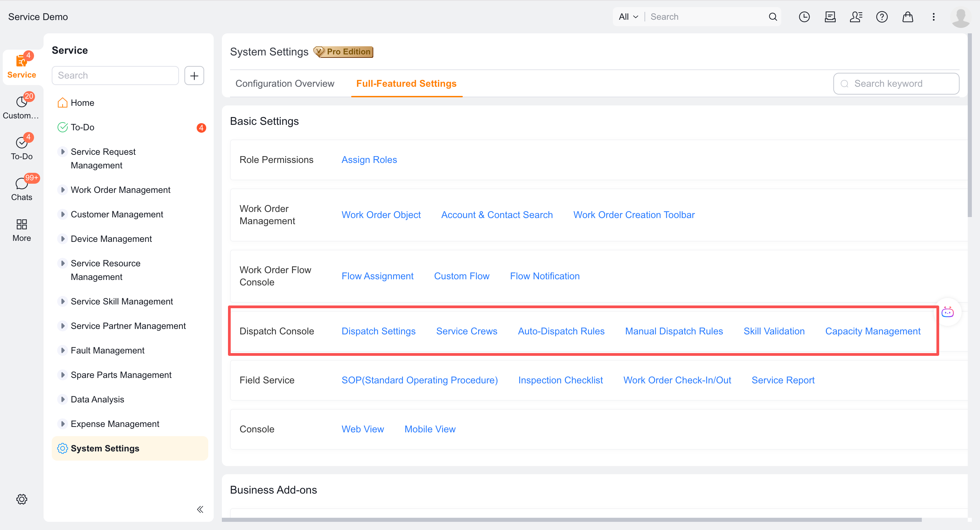The height and width of the screenshot is (530, 980).
Task: Open the Assign Roles link
Action: 369,160
